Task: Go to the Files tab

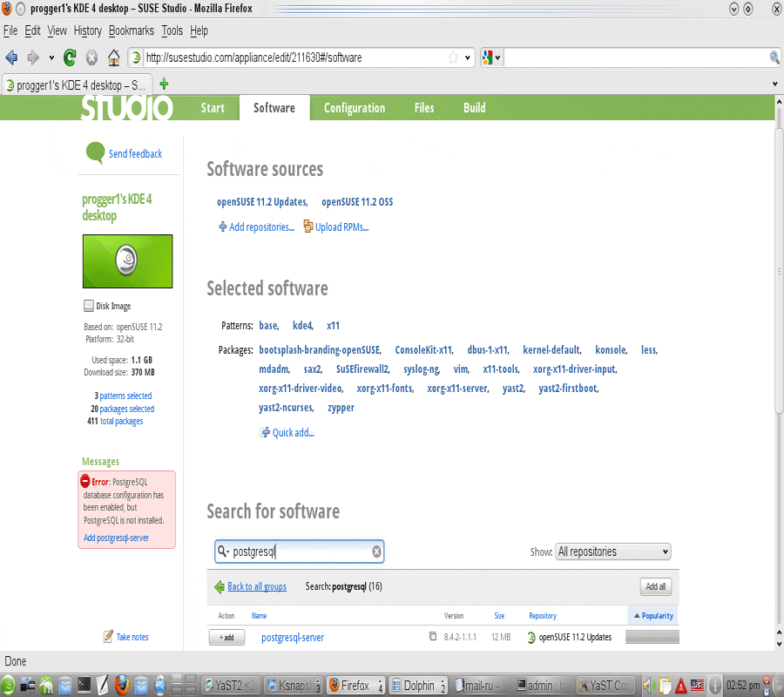Action: (424, 108)
